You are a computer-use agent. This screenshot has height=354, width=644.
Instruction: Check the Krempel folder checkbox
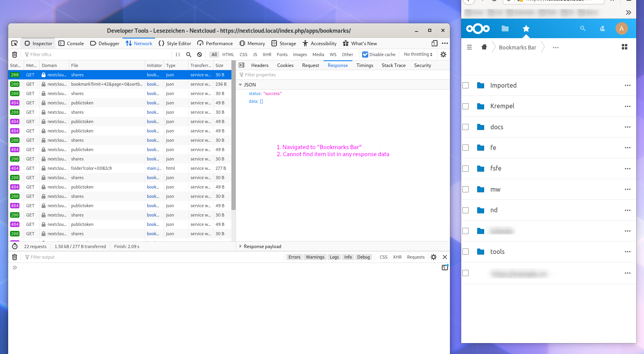point(465,106)
